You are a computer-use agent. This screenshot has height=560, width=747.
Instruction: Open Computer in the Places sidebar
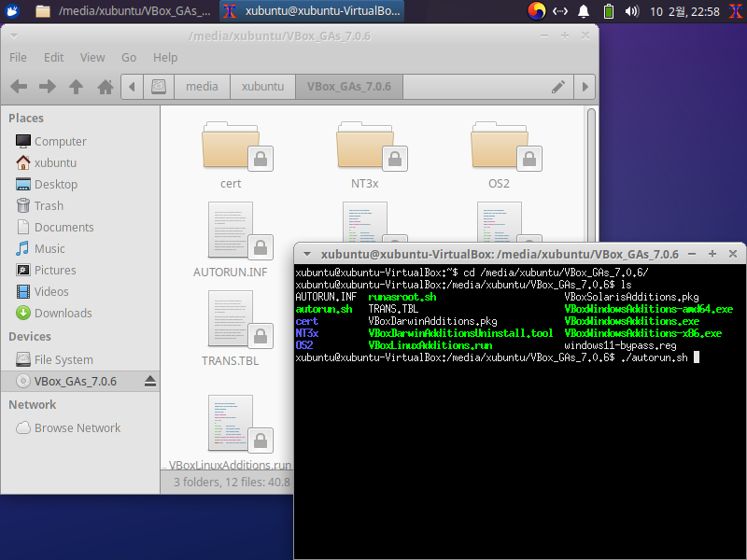pos(61,142)
